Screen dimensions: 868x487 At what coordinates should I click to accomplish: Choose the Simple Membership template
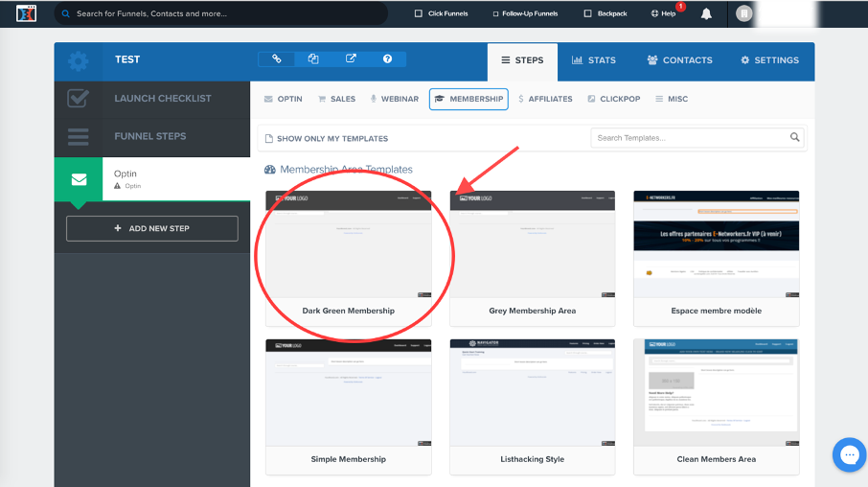click(x=348, y=406)
